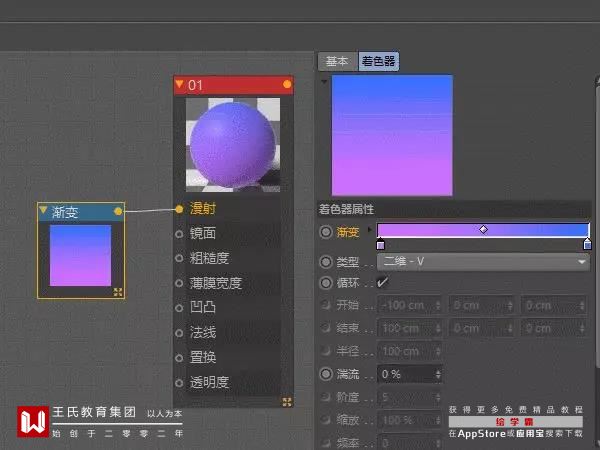Toggle the 半径 animation circle button
The height and width of the screenshot is (450, 600).
tap(326, 351)
